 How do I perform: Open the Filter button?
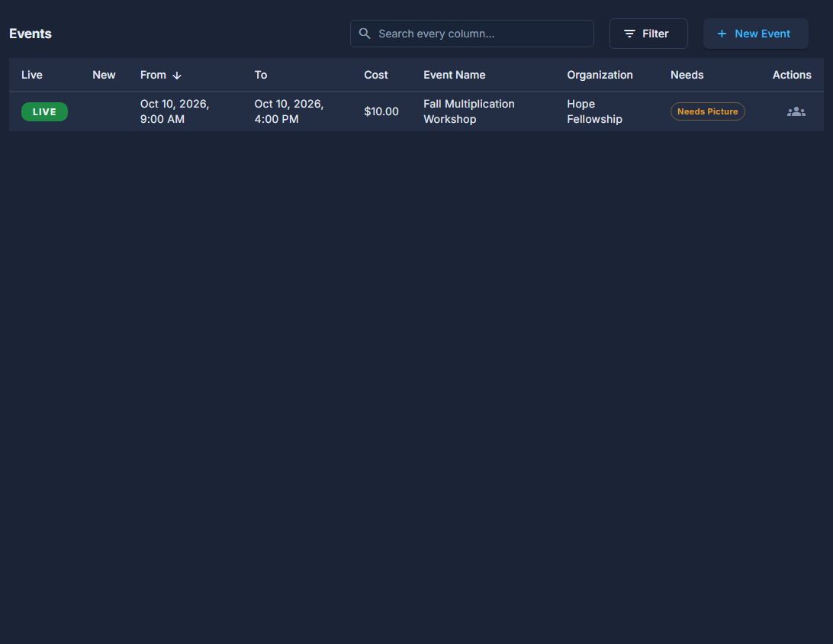pos(648,34)
